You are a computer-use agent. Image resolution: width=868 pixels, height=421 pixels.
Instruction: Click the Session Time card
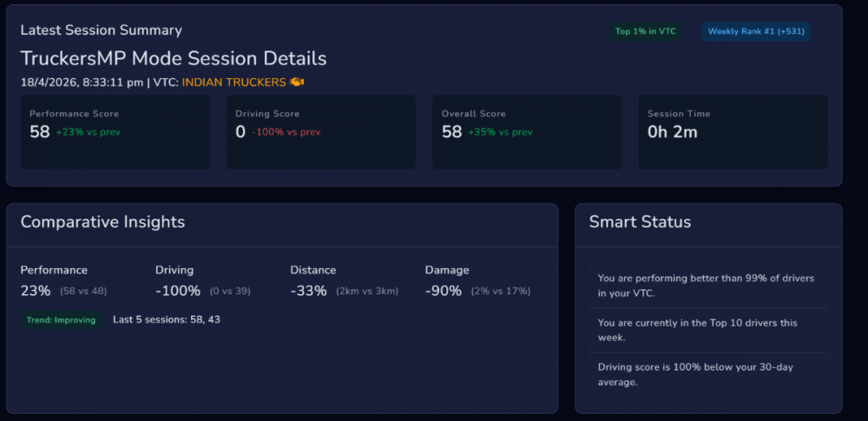pos(733,132)
